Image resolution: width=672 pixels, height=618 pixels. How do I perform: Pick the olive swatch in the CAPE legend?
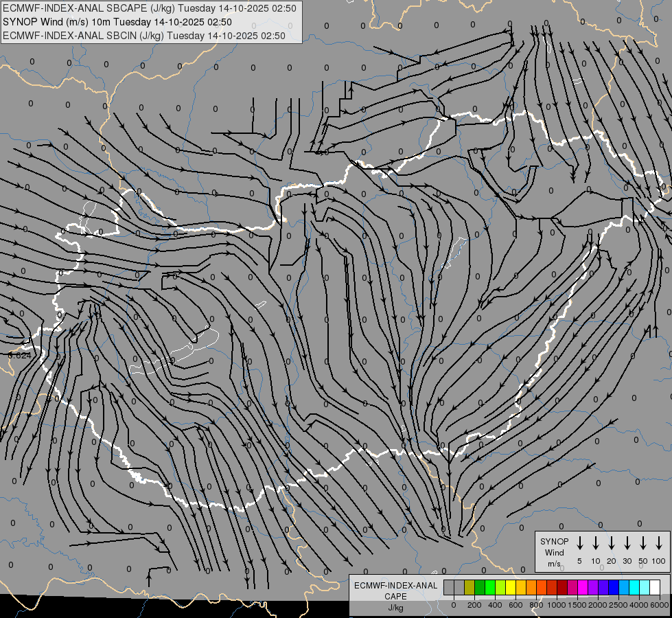click(x=470, y=587)
